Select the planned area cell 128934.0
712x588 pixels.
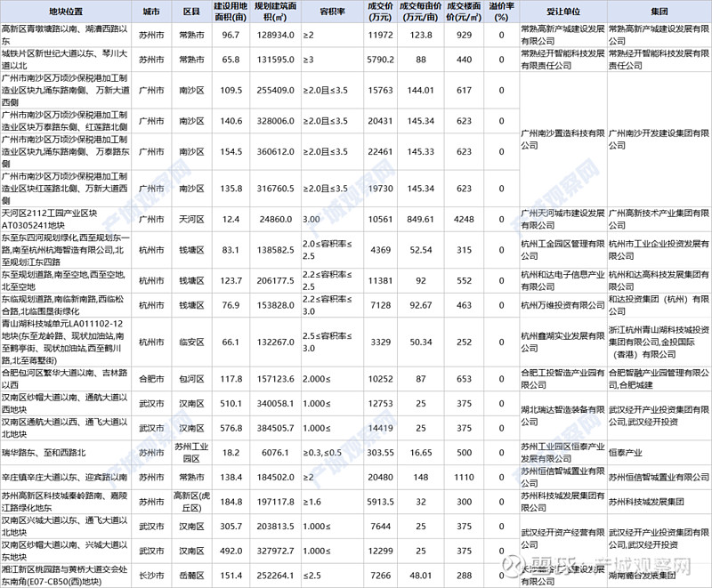[276, 35]
